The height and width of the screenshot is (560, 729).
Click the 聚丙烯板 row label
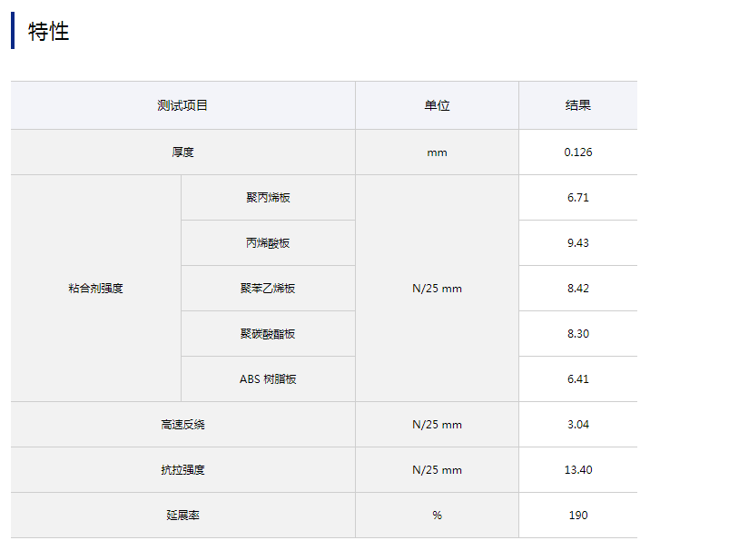coord(268,198)
